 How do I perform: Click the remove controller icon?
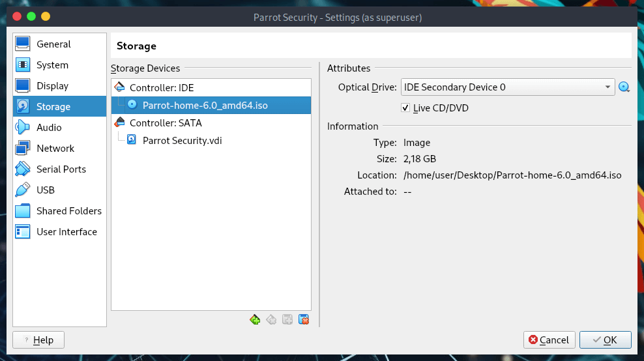[271, 319]
